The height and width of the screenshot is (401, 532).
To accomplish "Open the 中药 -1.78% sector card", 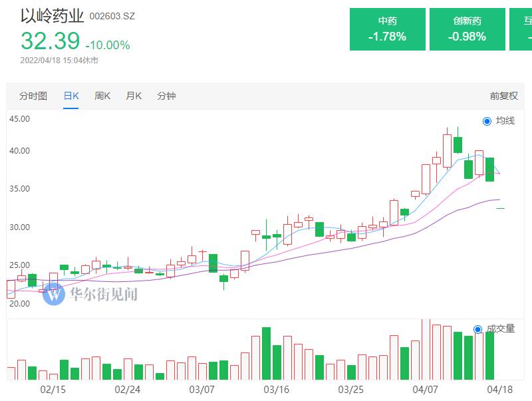I will click(x=388, y=29).
